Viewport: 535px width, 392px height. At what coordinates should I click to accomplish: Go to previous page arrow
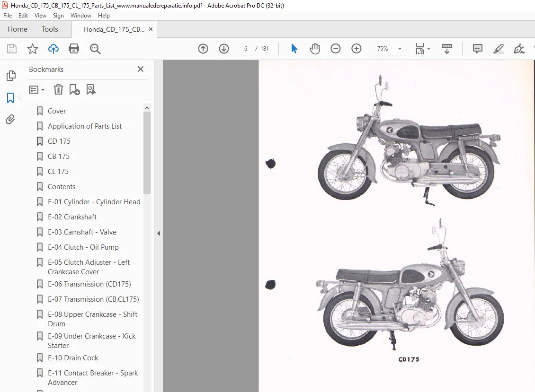[203, 49]
